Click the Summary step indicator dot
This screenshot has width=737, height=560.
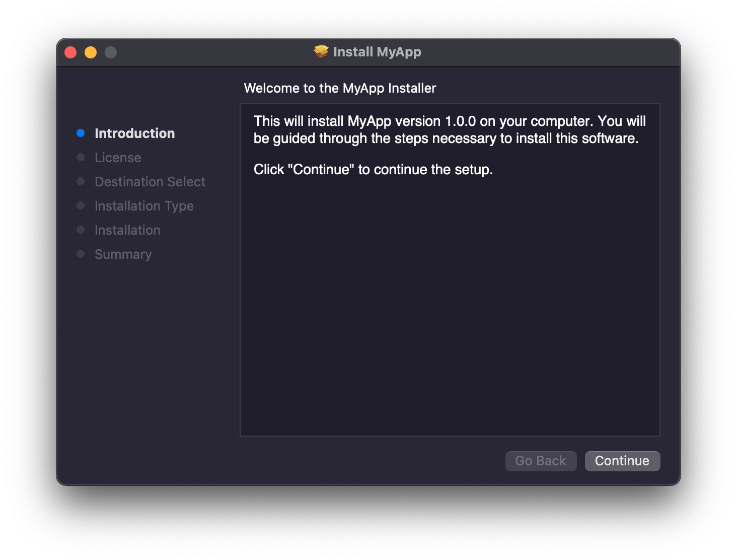(x=81, y=253)
